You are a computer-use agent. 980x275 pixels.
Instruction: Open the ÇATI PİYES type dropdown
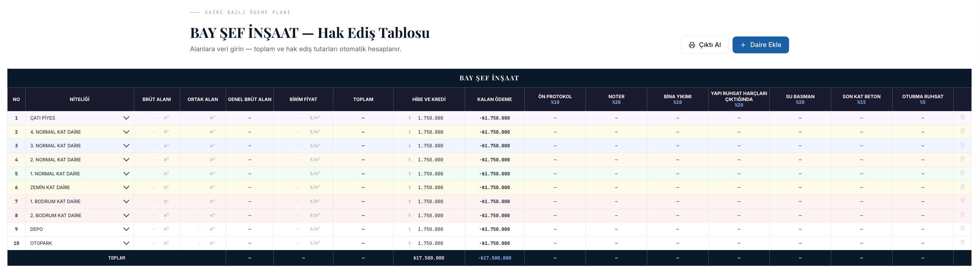point(80,118)
